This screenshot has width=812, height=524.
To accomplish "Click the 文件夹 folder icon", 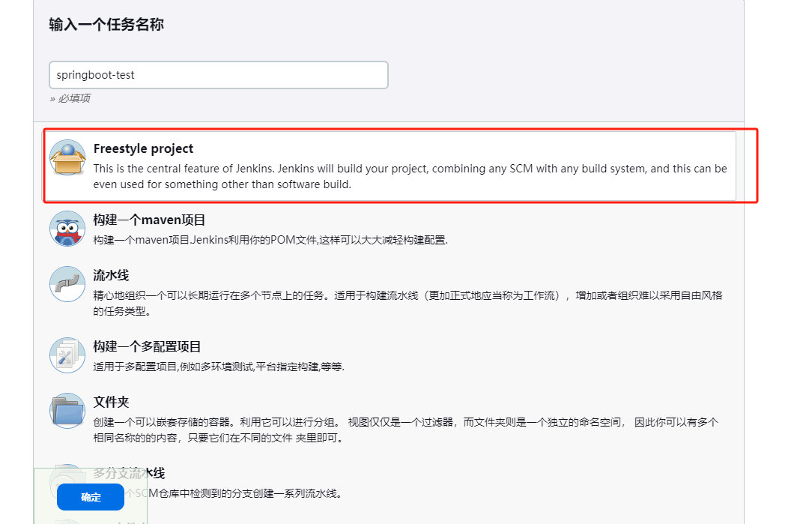I will click(x=67, y=411).
